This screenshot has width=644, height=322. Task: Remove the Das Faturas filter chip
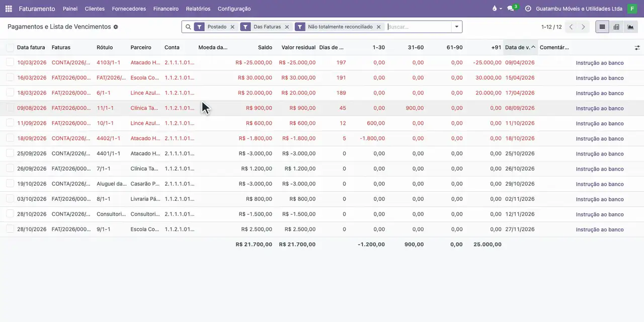tap(287, 27)
